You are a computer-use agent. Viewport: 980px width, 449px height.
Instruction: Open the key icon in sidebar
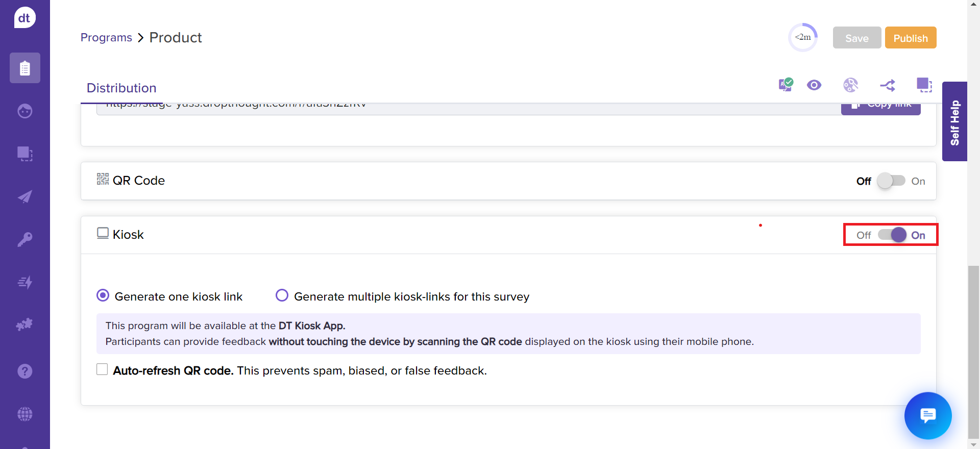pos(24,239)
